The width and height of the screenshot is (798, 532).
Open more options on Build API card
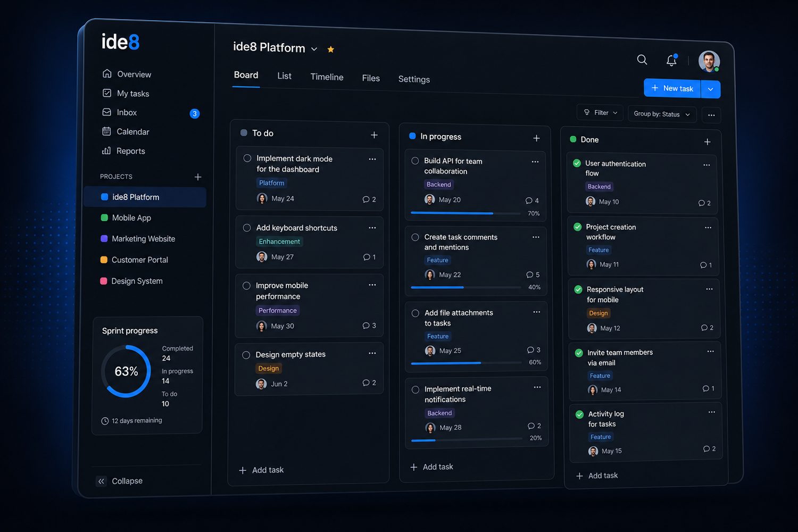pos(535,162)
